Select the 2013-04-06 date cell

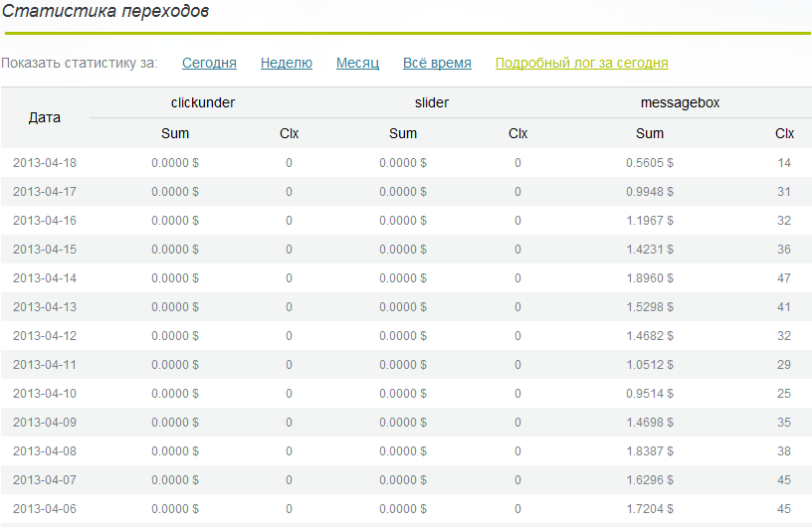(45, 509)
